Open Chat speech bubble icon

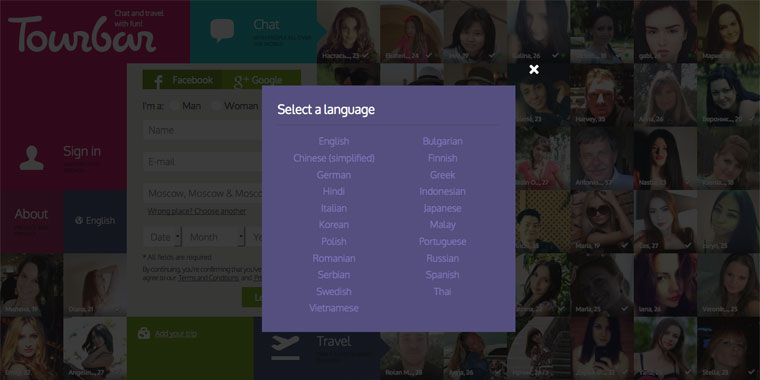pyautogui.click(x=222, y=30)
